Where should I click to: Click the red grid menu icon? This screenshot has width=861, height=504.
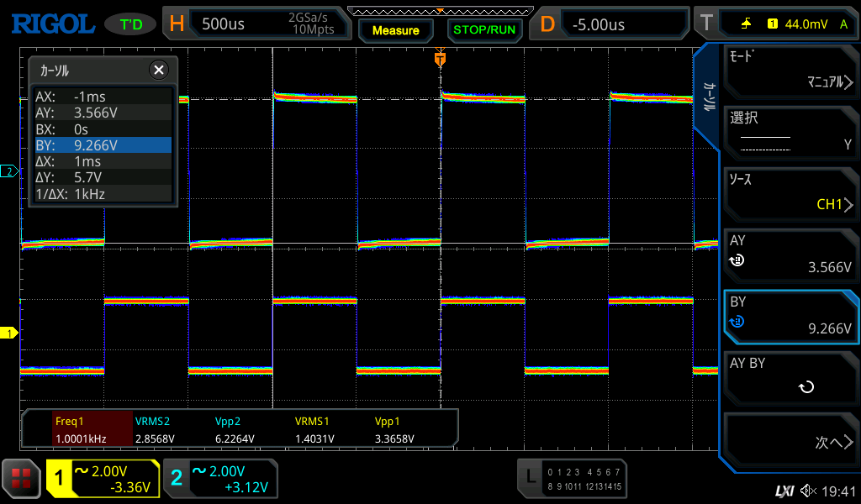(x=21, y=479)
